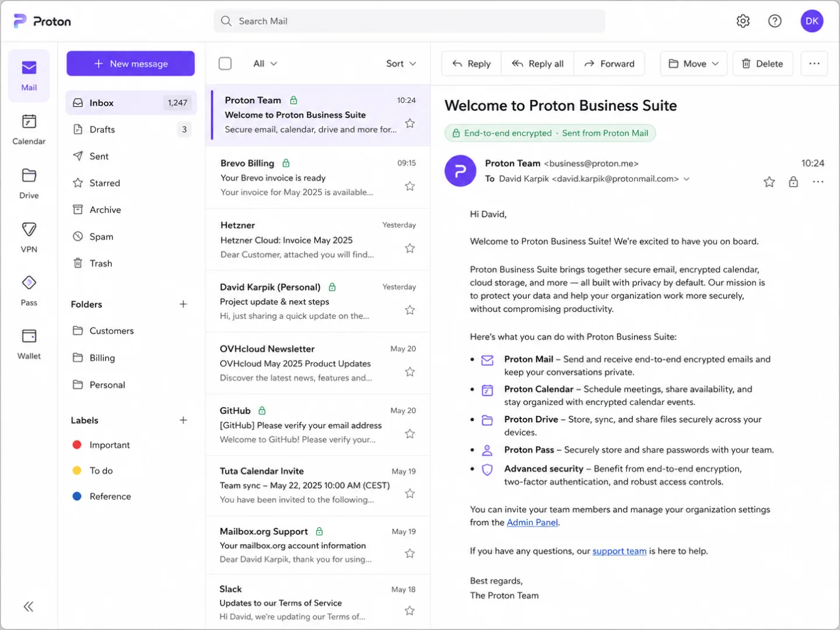Open the help question mark icon
Viewport: 840px width, 630px height.
(775, 21)
